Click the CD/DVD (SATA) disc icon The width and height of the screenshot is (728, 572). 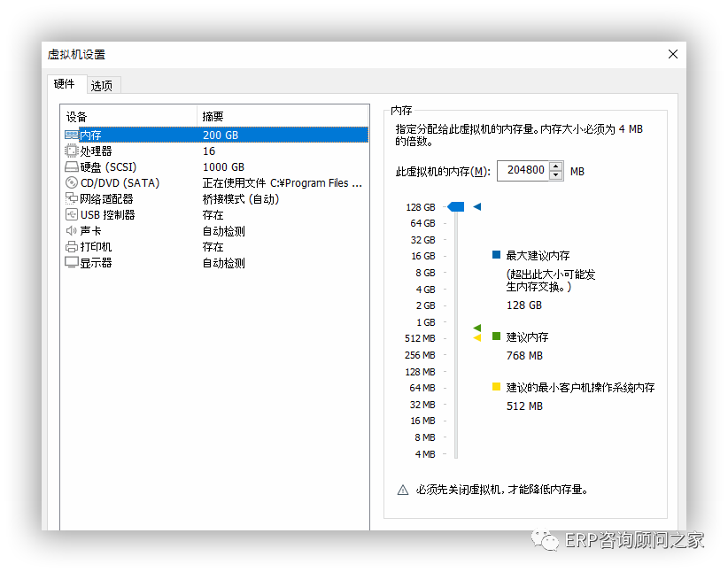pos(71,183)
